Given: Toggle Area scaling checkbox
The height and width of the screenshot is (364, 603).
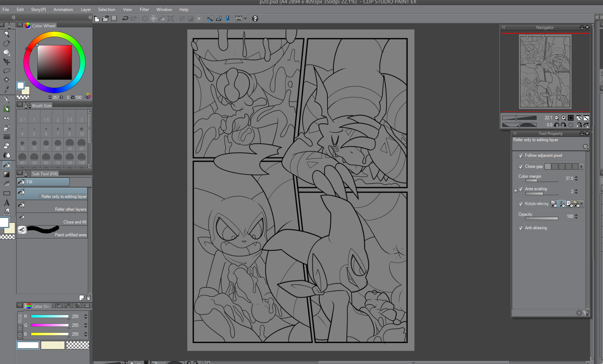Looking at the screenshot, I should pos(520,189).
